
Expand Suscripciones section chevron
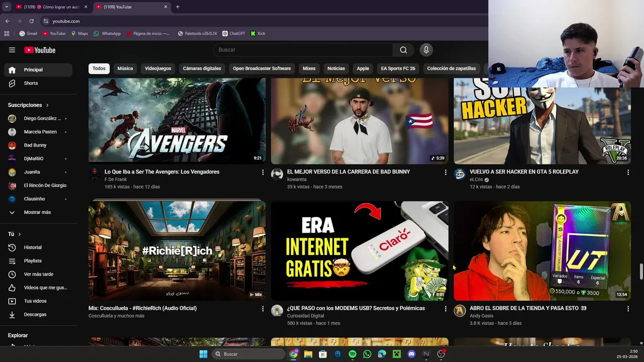47,105
